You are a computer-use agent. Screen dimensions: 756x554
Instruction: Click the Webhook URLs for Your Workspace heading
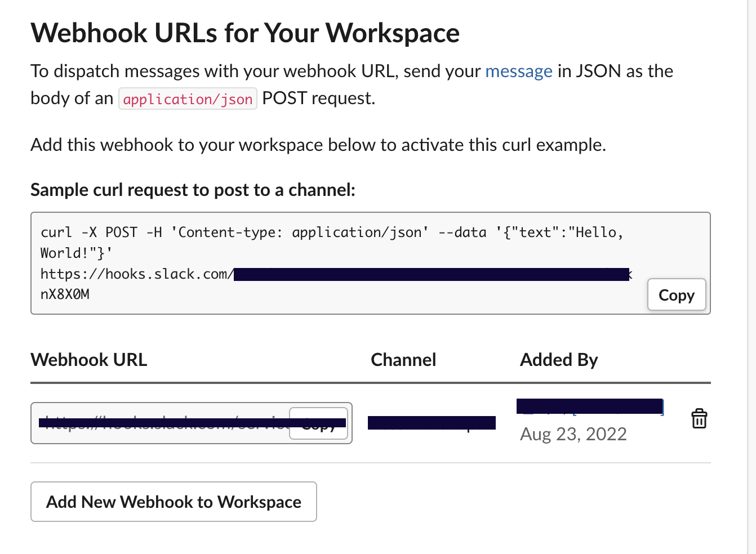coord(245,33)
